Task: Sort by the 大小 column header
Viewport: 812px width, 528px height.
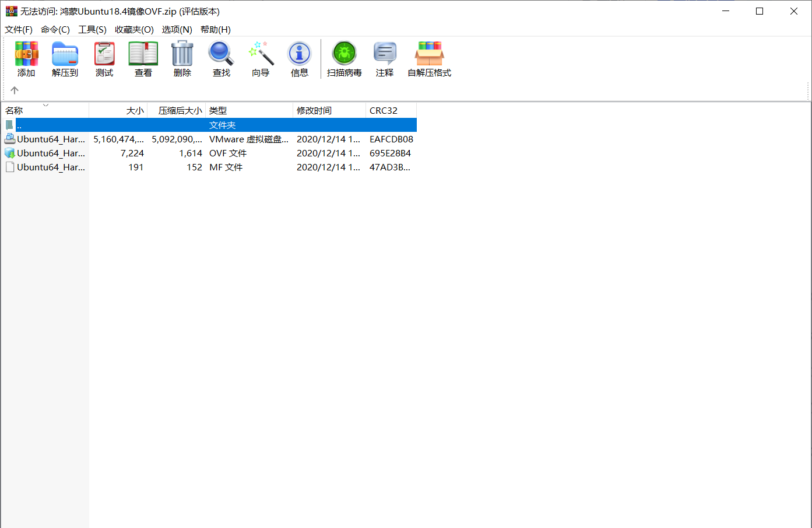Action: coord(118,110)
